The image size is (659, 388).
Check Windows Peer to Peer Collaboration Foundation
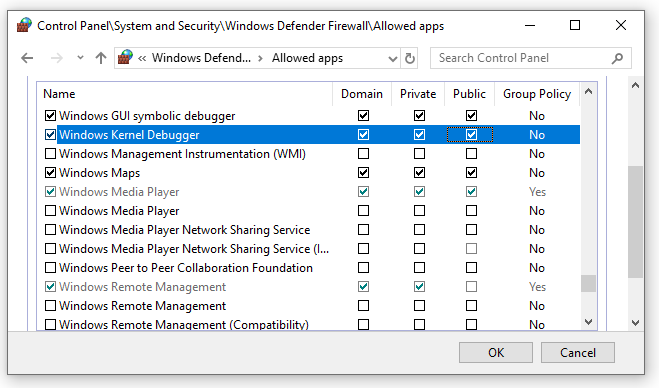50,267
